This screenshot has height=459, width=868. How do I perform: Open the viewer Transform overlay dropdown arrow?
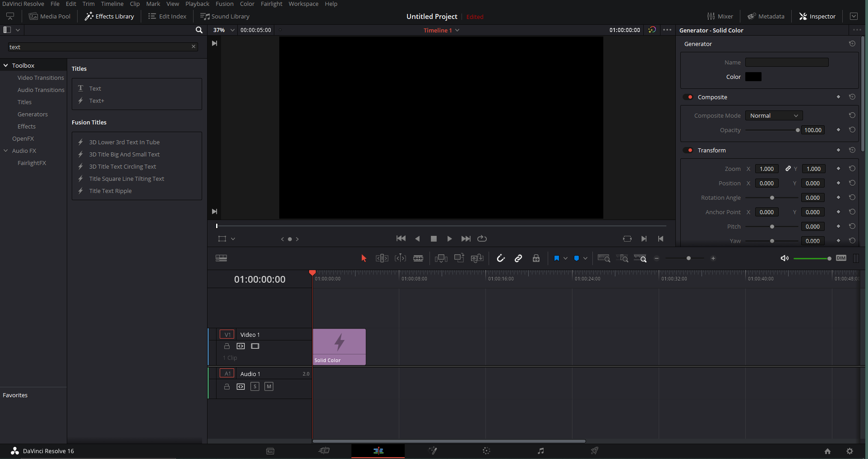233,239
